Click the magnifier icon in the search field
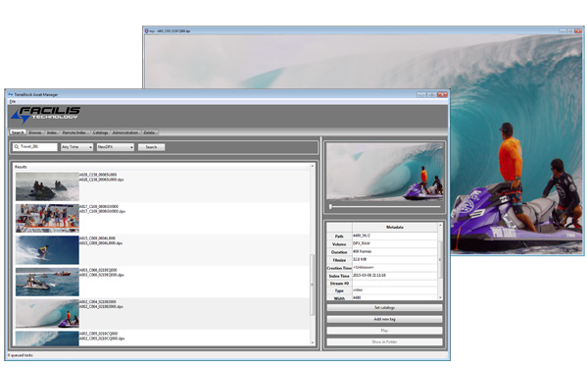 [x=16, y=147]
